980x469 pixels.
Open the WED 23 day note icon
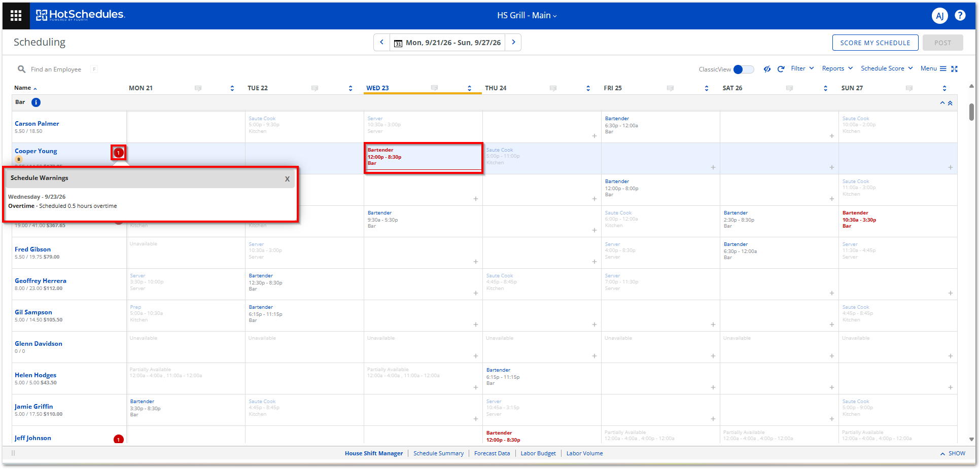[434, 88]
